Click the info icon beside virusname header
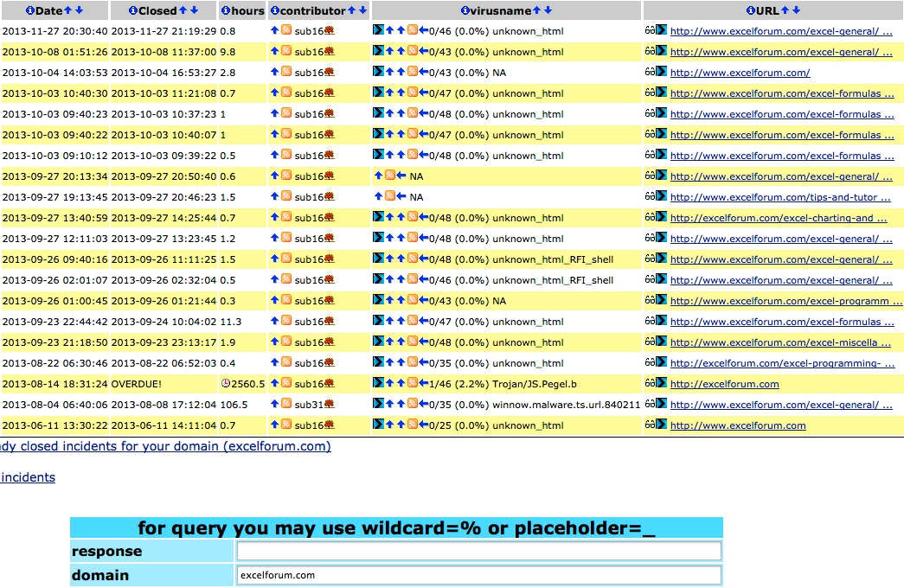Viewport: 904px width, 588px height. pyautogui.click(x=465, y=10)
